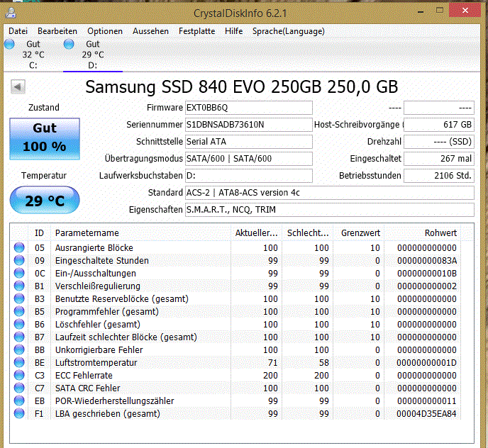Open the Datei menu

pyautogui.click(x=18, y=31)
